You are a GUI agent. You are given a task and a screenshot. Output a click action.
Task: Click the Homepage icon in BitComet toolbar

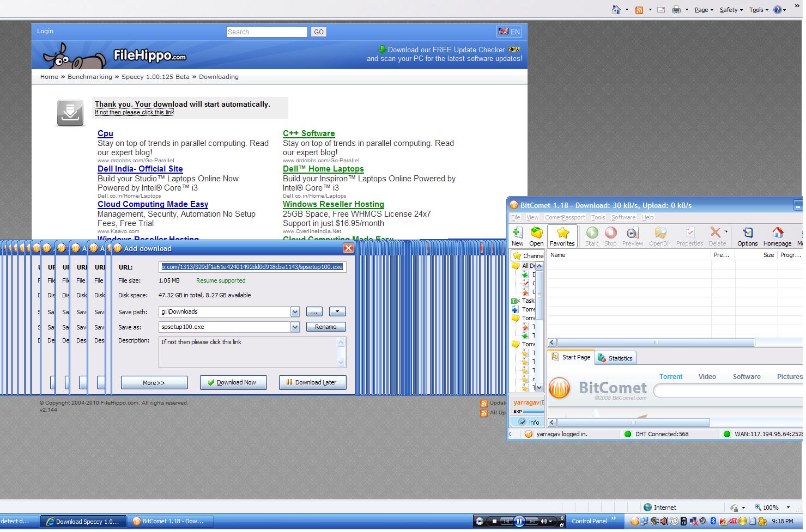click(x=777, y=236)
